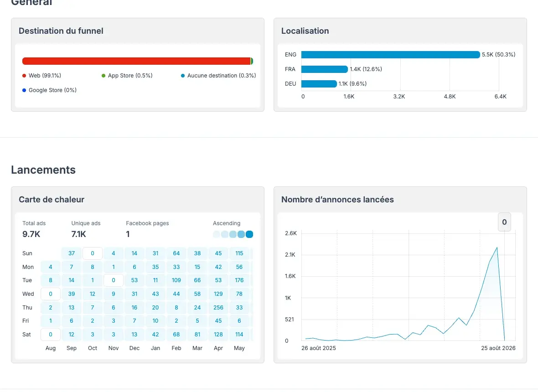The image size is (538, 392).
Task: Select the App Store (0.5%) legend entry
Action: 127,76
